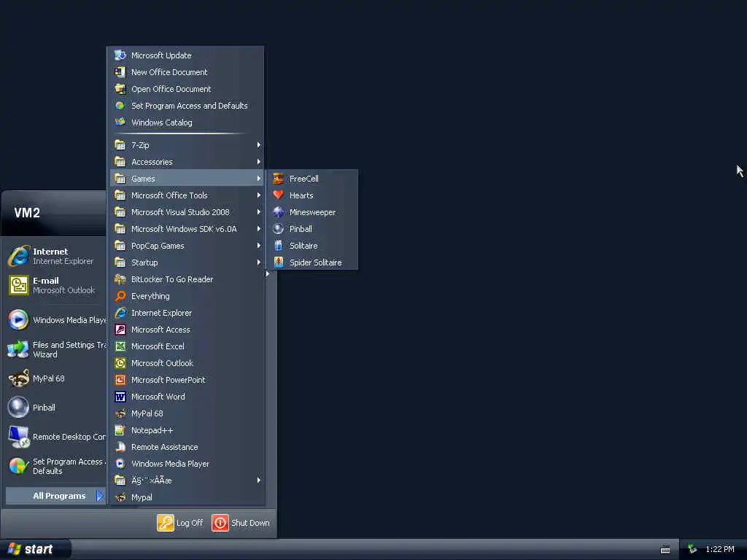Expand Microsoft Office Tools folder
The height and width of the screenshot is (560, 747).
187,195
